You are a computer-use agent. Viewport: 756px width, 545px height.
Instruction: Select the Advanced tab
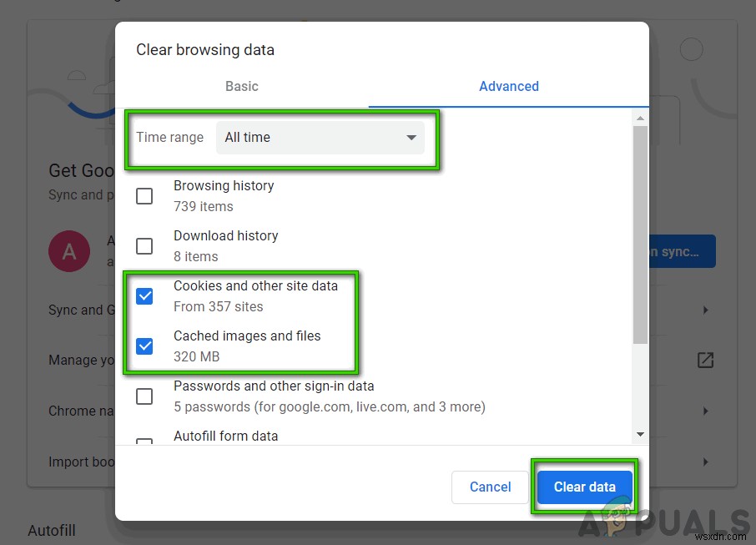pos(509,86)
